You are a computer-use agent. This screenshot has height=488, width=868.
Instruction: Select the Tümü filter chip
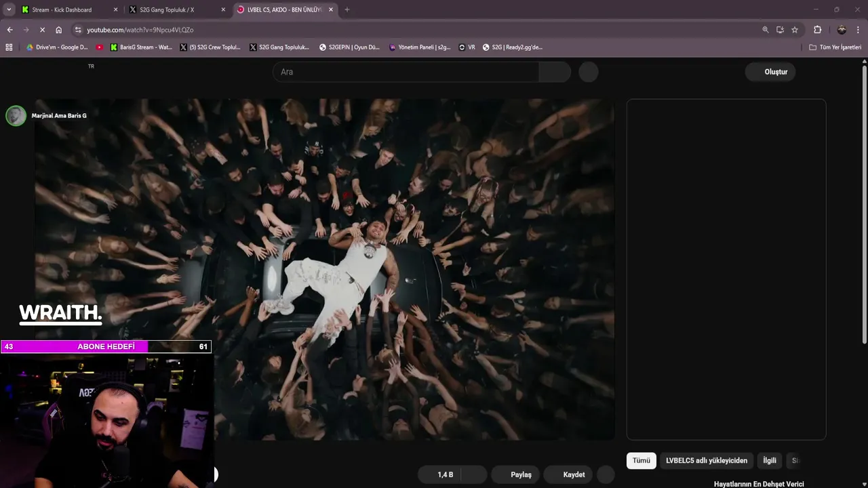(642, 460)
